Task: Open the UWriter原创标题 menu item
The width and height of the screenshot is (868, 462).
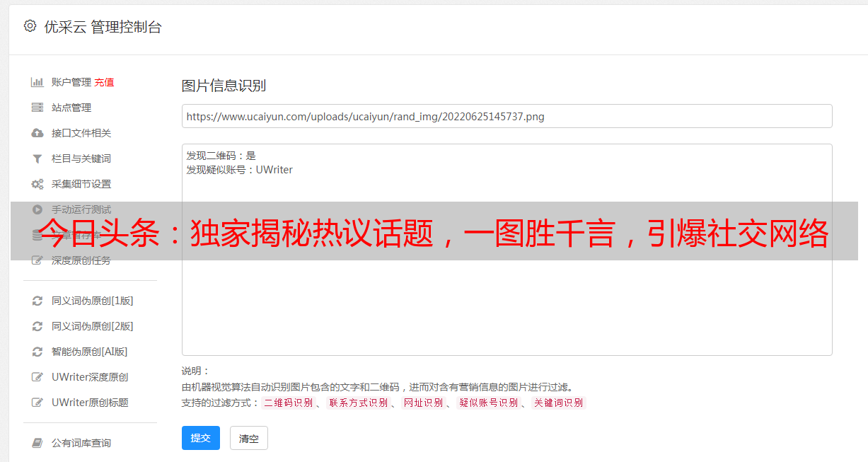Action: tap(90, 403)
